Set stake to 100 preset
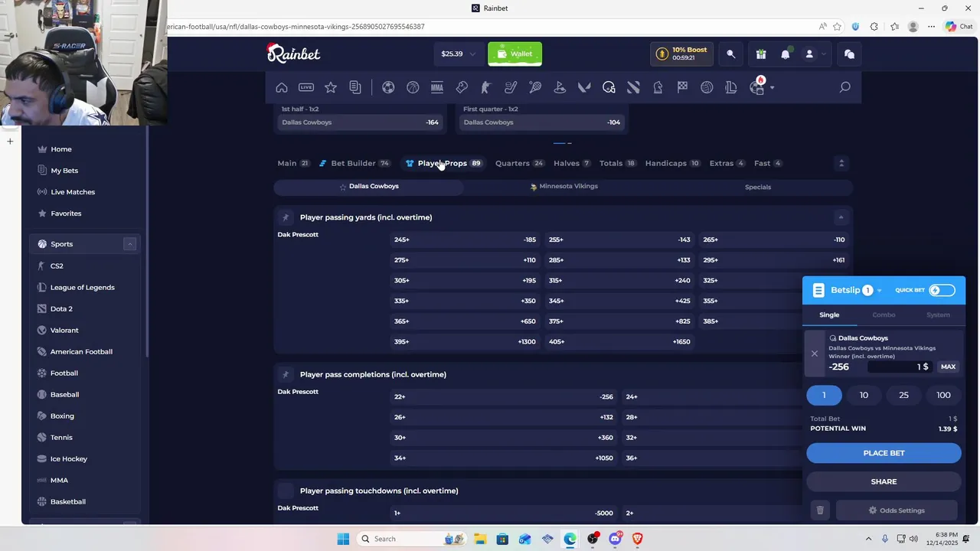Screen dimensions: 980x551 click(943, 395)
